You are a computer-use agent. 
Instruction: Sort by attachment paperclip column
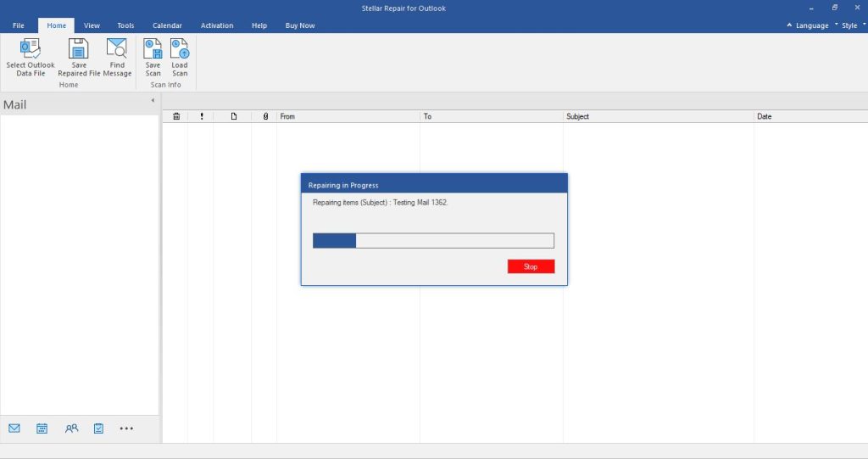[265, 116]
